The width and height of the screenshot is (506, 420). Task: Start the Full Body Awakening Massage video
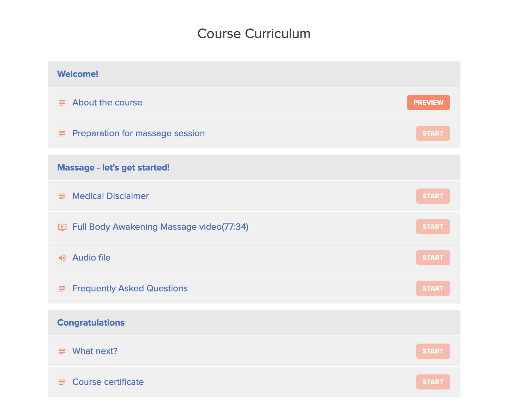(x=433, y=227)
